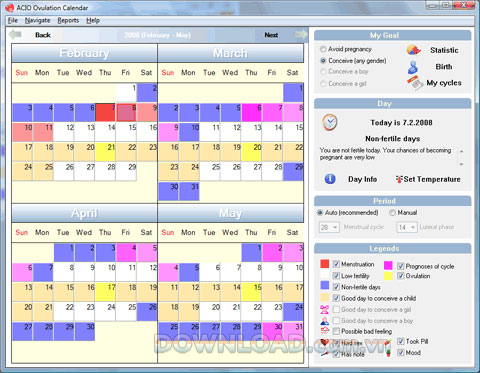Viewport: 480px width, 373px height.
Task: Select March 20 ovulation day
Action: point(252,152)
